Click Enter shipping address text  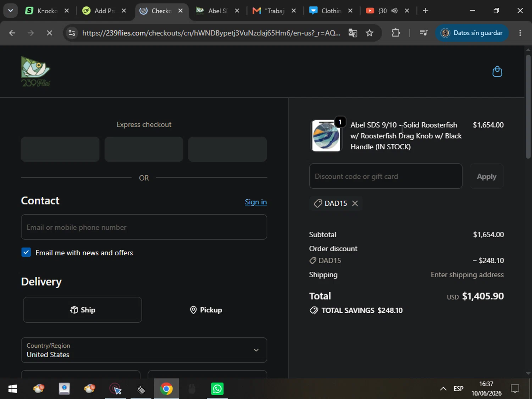[x=467, y=275]
